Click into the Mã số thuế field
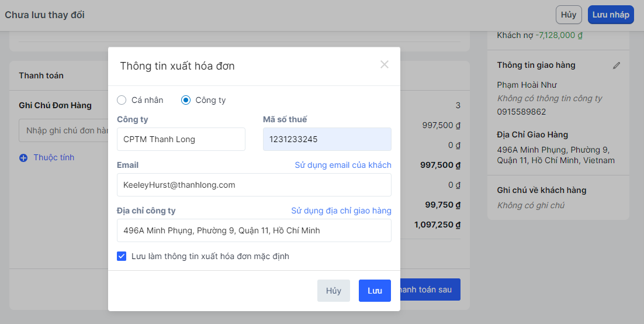Image resolution: width=644 pixels, height=324 pixels. point(327,139)
